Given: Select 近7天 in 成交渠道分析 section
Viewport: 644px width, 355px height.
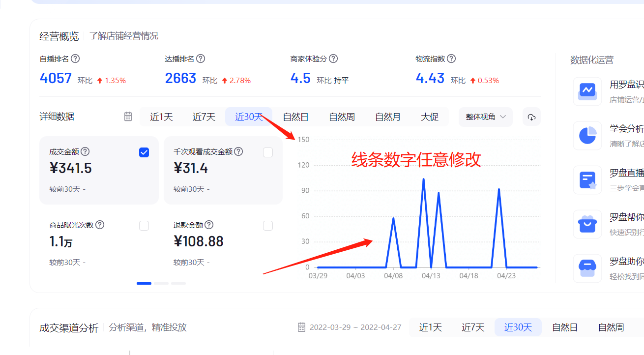Looking at the screenshot, I should (473, 327).
